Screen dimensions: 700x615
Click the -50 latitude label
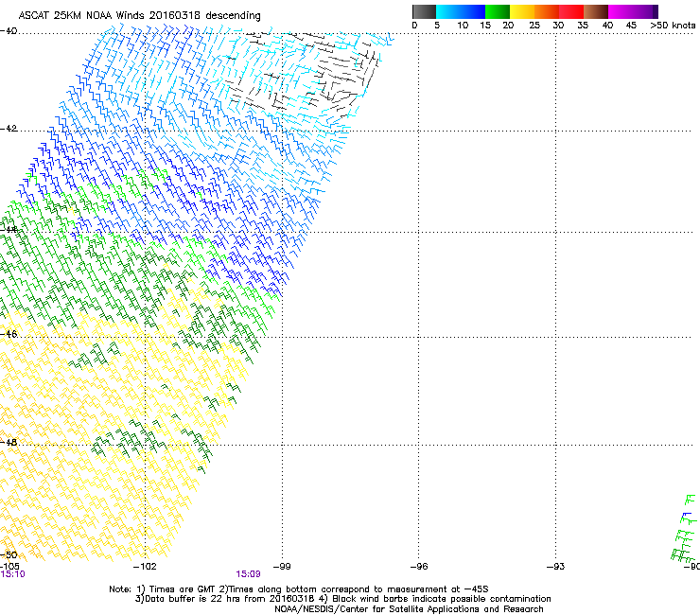[x=9, y=555]
